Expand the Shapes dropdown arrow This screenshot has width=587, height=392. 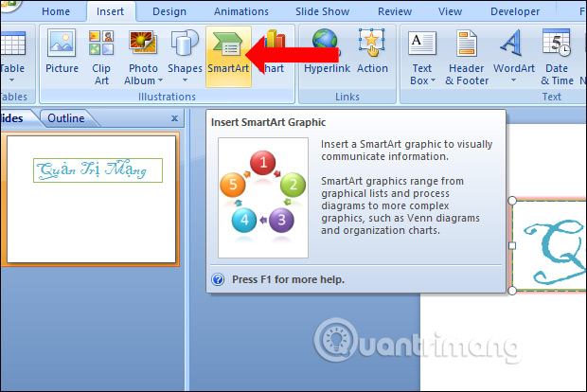pos(185,80)
